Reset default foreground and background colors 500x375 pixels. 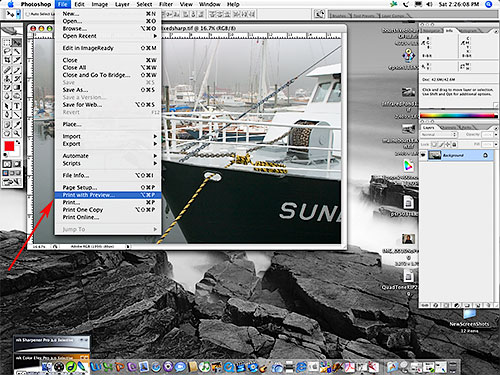6,155
